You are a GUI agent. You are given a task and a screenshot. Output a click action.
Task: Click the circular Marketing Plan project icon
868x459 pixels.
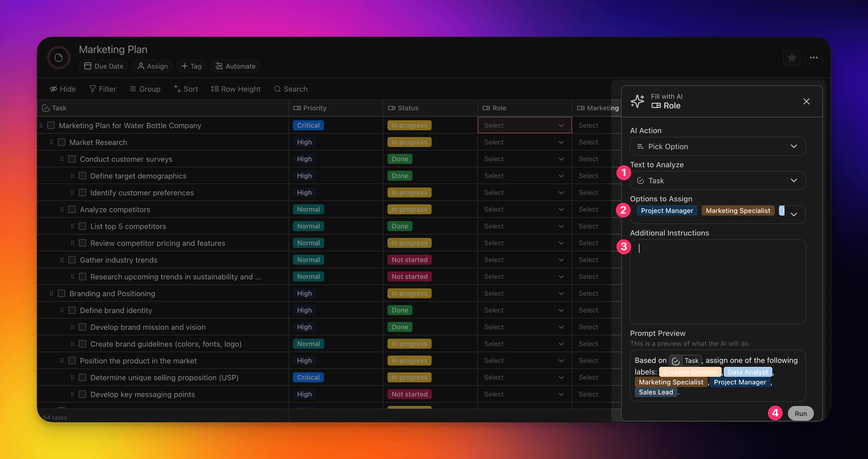[x=59, y=58]
